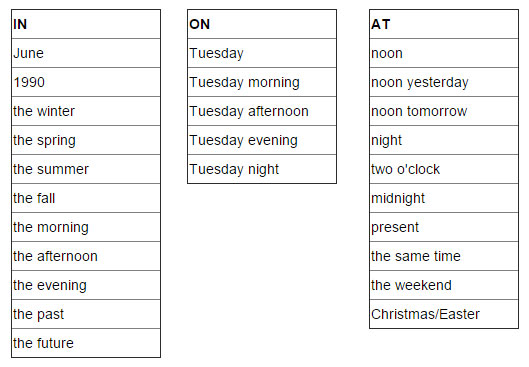Image resolution: width=529 pixels, height=367 pixels.
Task: Select the Tuesday night cell
Action: [x=262, y=169]
